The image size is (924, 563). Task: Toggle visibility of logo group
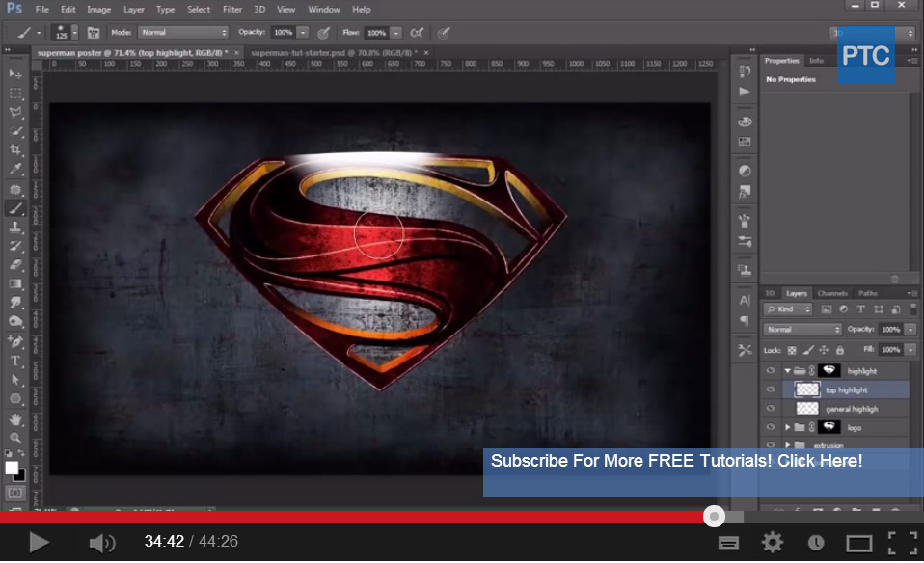(770, 427)
